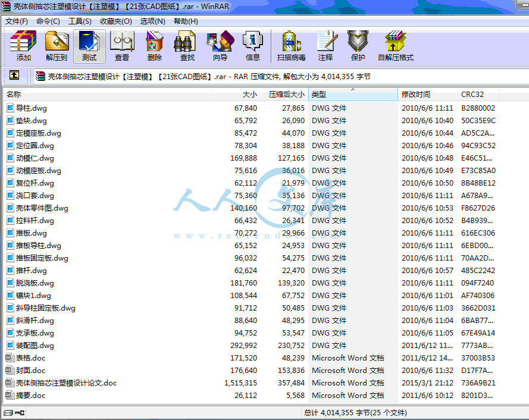
Task: Open the View (查看) tool
Action: [122, 46]
